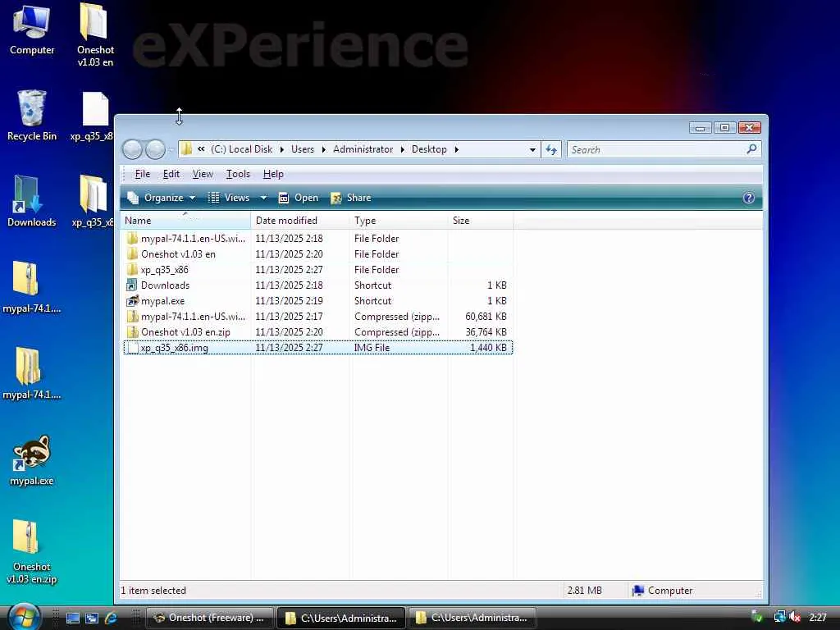Screen dimensions: 840x630
Task: Select the 60,681 KB size cell
Action: (x=486, y=317)
